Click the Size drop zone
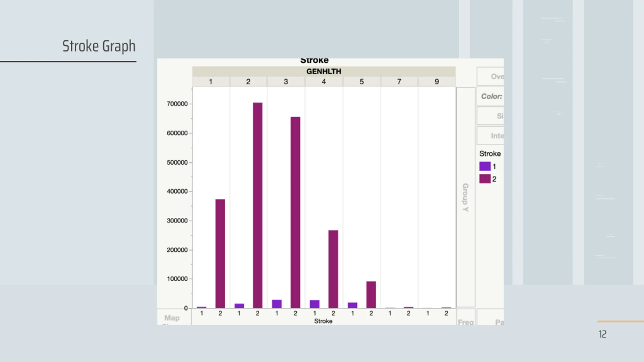 point(491,116)
